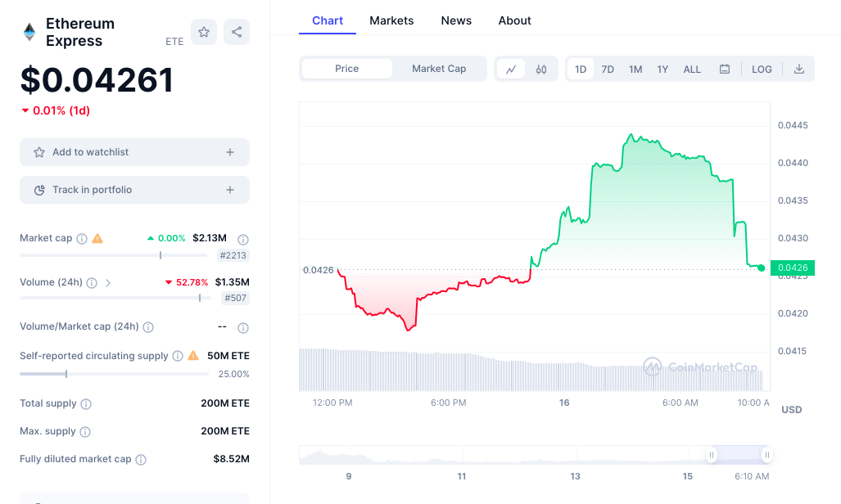Click the USD currency label under chart
Image resolution: width=841 pixels, height=504 pixels.
(x=792, y=410)
